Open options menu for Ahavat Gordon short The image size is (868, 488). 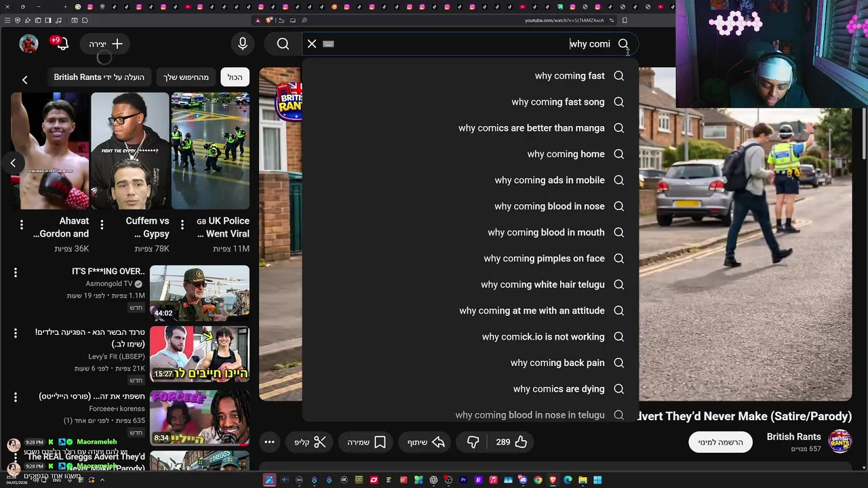tap(22, 224)
